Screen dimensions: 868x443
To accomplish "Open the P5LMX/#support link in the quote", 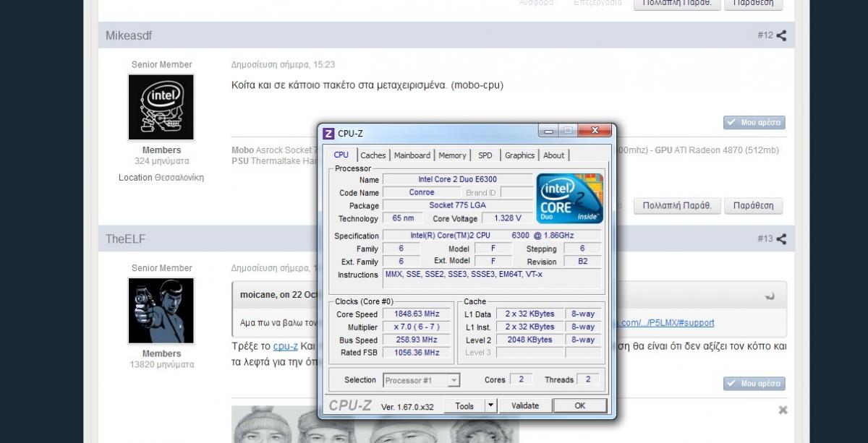I will [665, 322].
